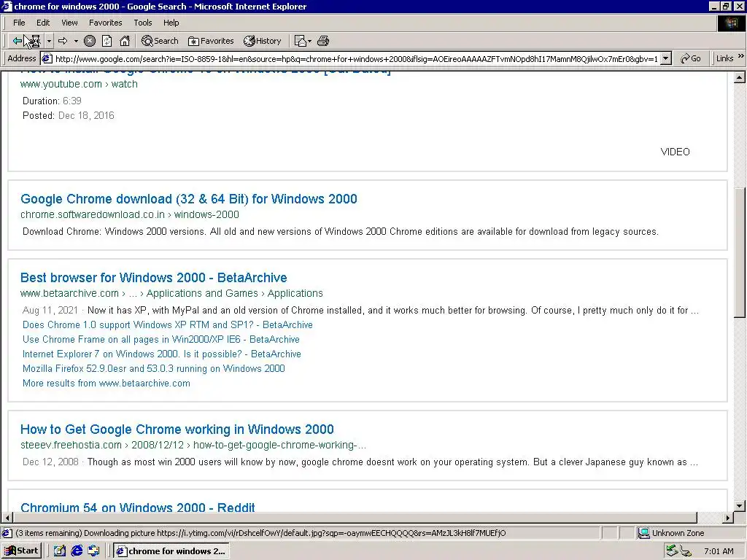This screenshot has width=747, height=560.
Task: Refresh the page with the Refresh icon
Action: pos(107,41)
